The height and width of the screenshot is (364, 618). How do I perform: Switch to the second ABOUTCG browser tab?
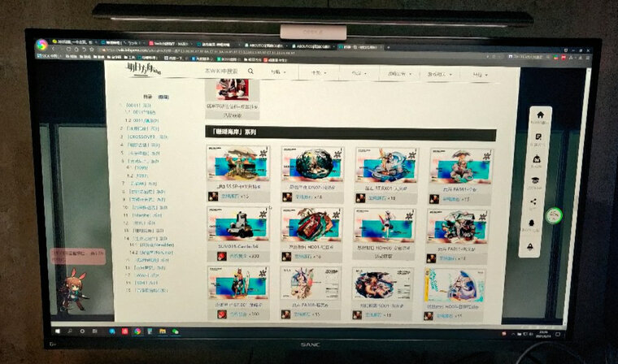click(314, 46)
